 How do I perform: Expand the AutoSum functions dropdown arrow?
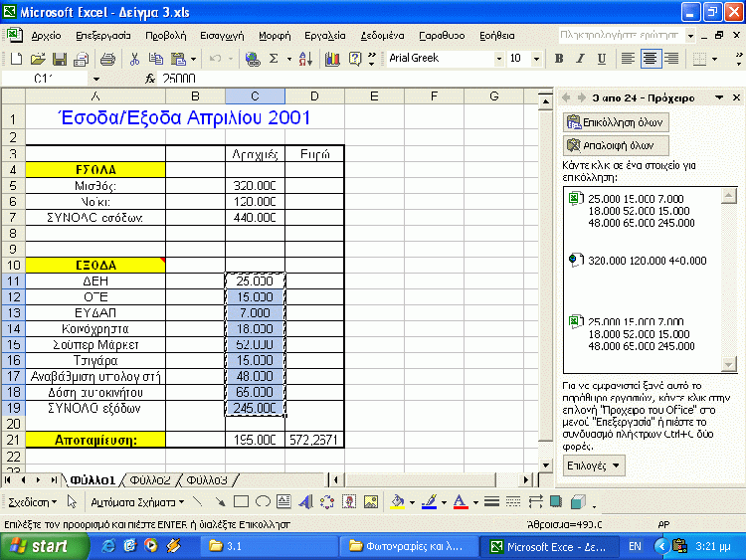click(288, 60)
